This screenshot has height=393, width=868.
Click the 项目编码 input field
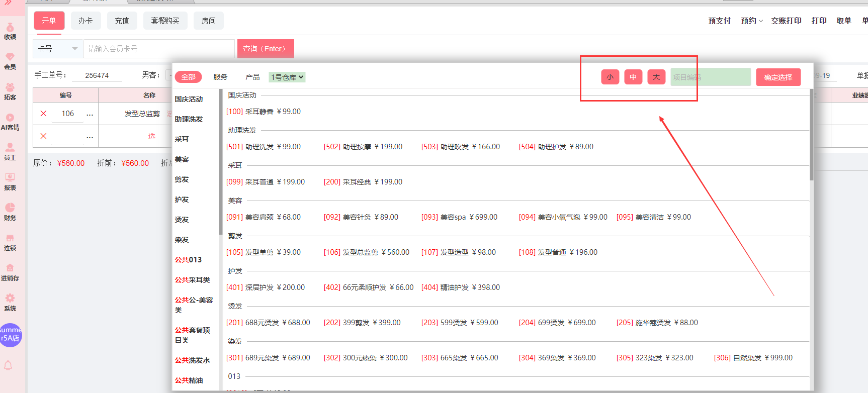coord(710,77)
